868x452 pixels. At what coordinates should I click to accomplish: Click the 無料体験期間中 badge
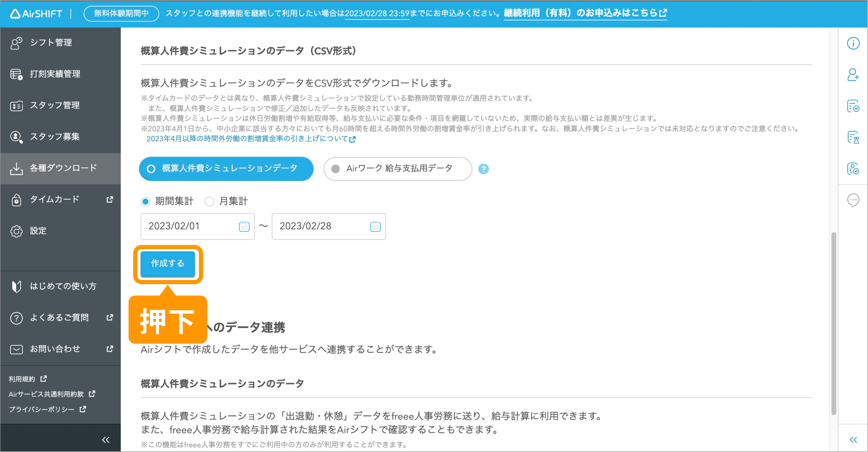121,13
